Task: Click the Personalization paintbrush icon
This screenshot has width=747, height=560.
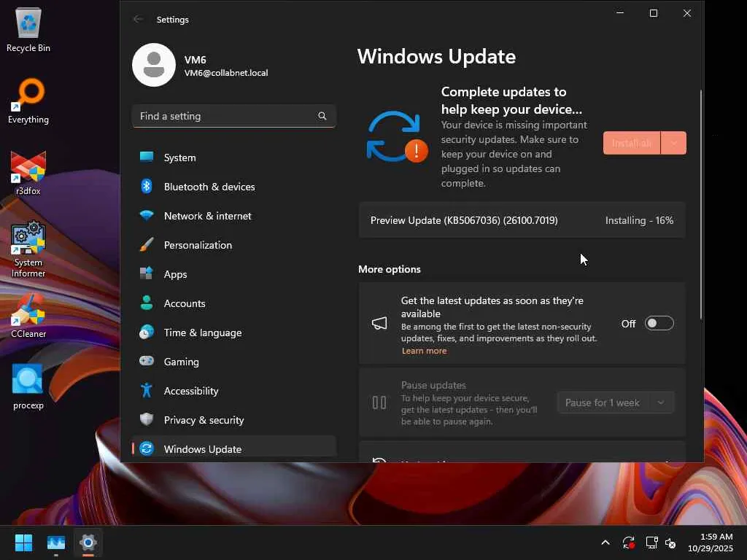Action: (147, 245)
